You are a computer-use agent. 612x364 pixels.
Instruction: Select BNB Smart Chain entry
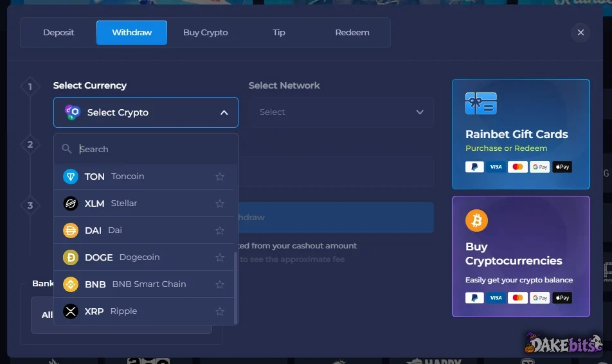[x=144, y=284]
